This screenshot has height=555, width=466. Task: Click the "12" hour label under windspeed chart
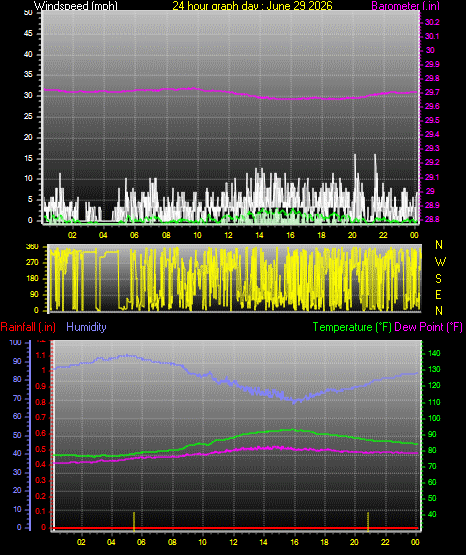tap(229, 235)
